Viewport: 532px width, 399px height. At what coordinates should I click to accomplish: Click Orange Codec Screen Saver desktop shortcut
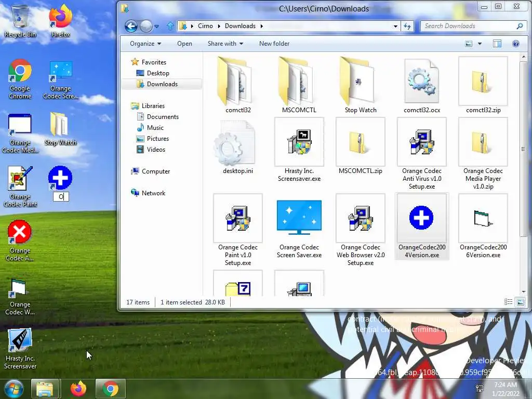[x=60, y=80]
